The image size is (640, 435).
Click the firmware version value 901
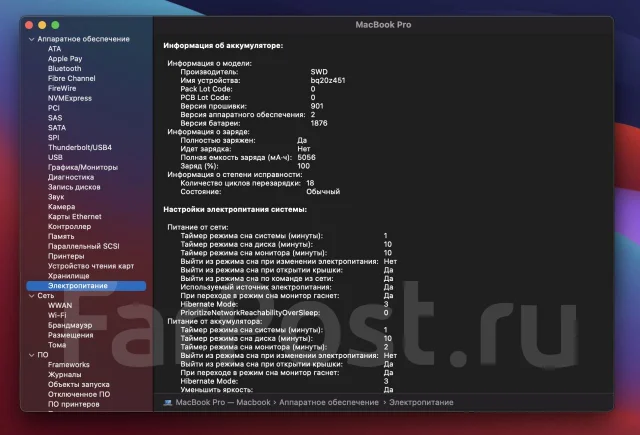[x=317, y=106]
